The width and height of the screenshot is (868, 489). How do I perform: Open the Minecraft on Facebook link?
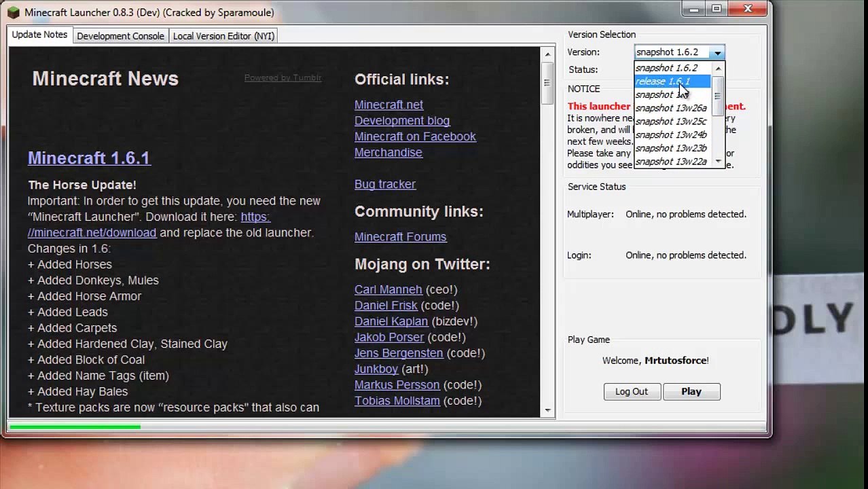click(x=415, y=137)
